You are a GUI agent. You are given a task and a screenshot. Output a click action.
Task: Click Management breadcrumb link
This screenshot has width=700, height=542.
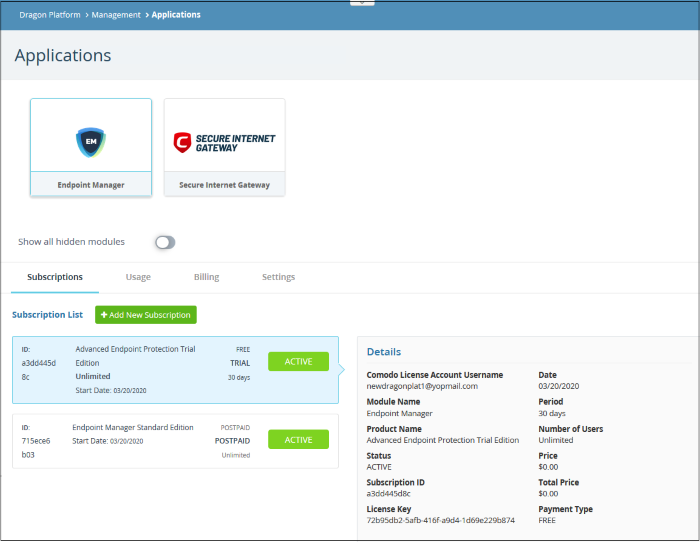116,15
